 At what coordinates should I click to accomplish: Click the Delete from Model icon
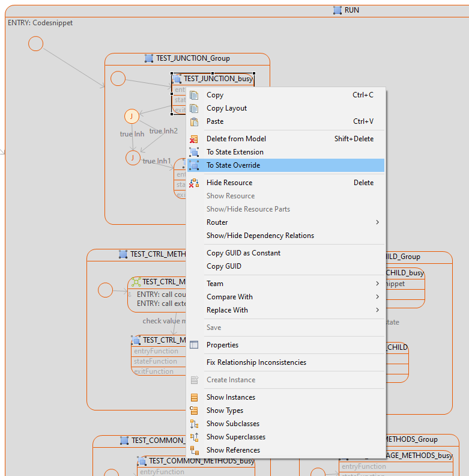click(x=194, y=139)
